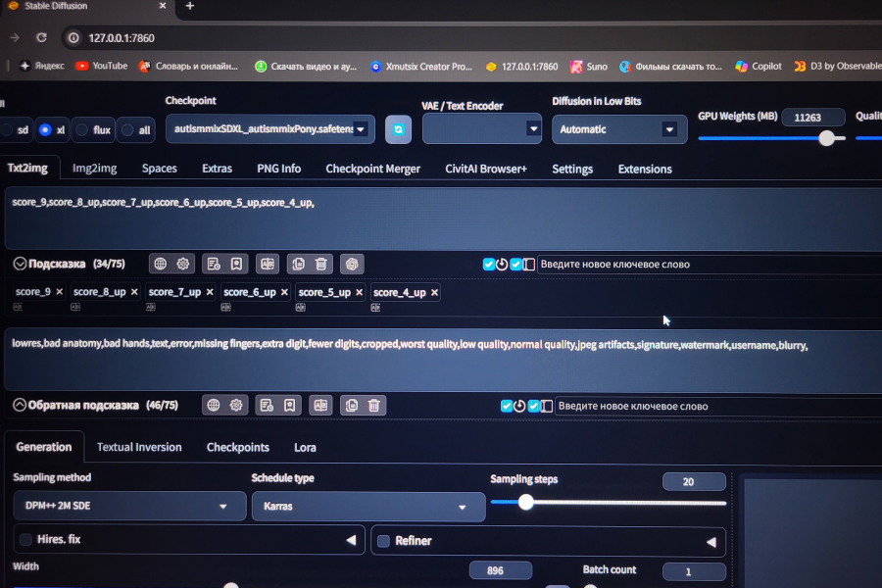Open a new browser tab
This screenshot has height=588, width=882.
coord(190,6)
